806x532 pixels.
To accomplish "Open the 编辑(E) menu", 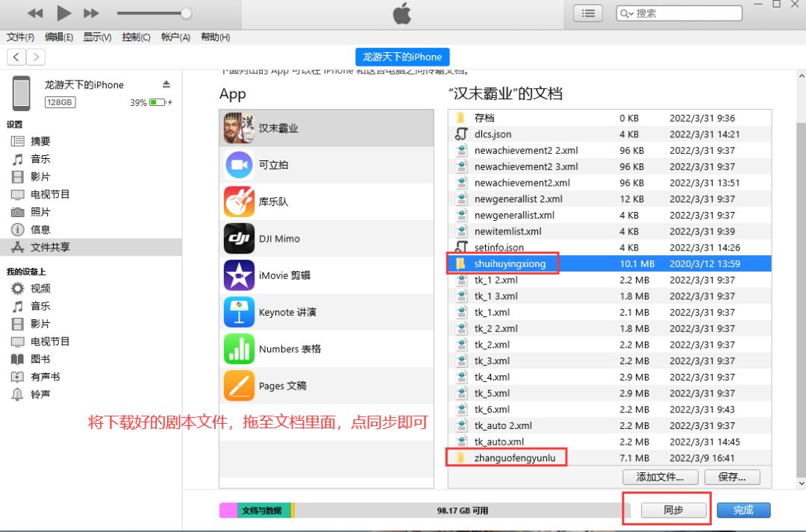I will 59,37.
